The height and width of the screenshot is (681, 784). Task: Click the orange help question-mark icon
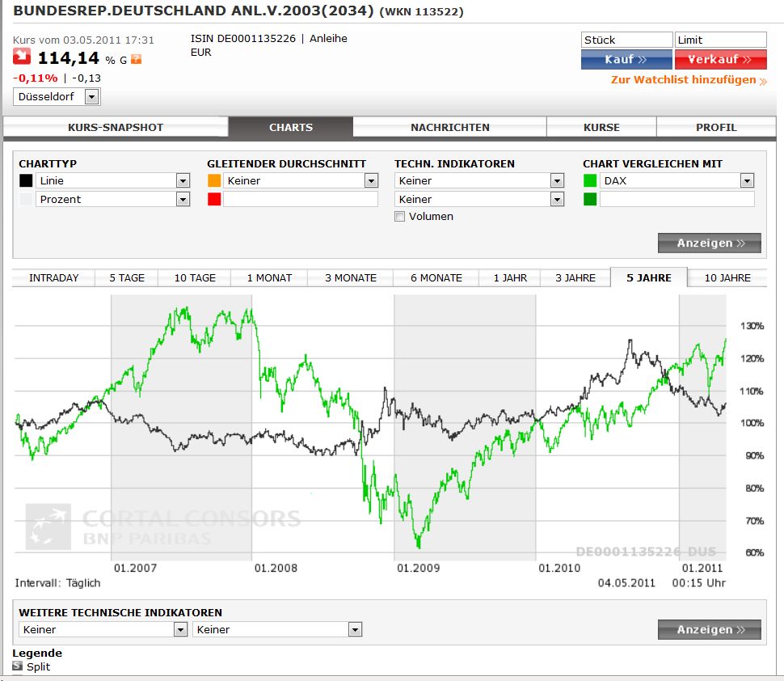(136, 60)
